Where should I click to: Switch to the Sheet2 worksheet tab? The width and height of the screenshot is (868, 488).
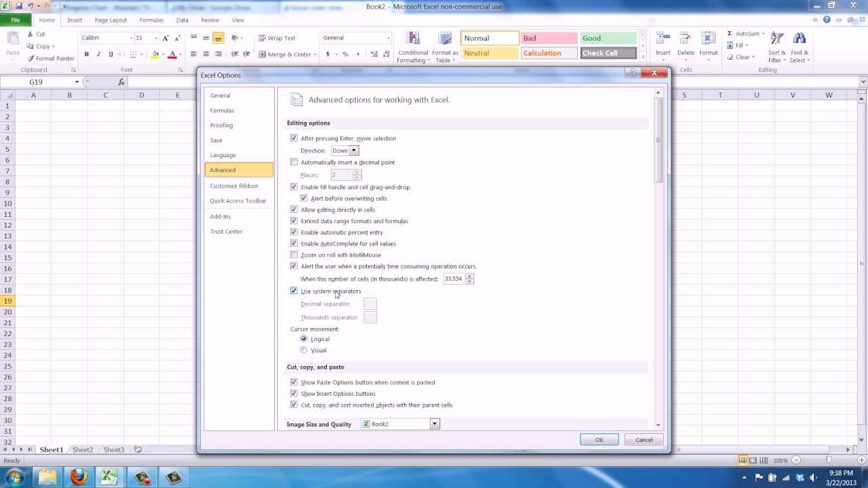[83, 449]
